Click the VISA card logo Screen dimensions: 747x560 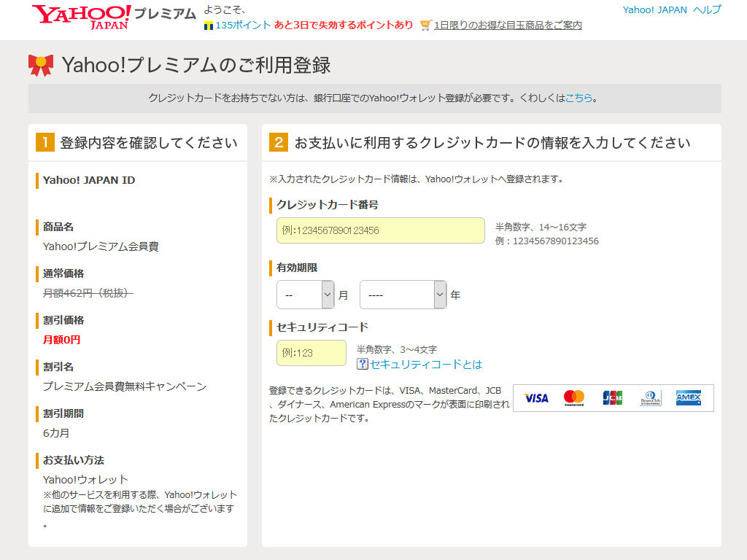pyautogui.click(x=536, y=398)
